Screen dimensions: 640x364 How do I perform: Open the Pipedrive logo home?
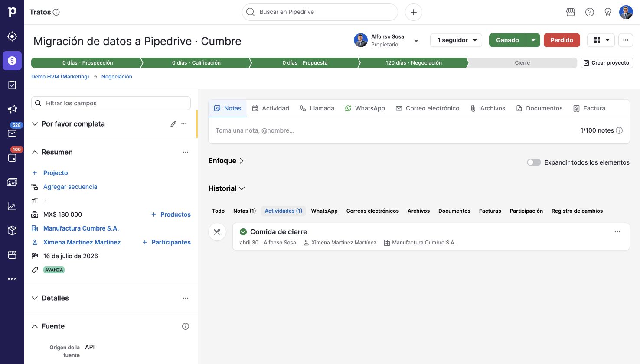click(12, 12)
